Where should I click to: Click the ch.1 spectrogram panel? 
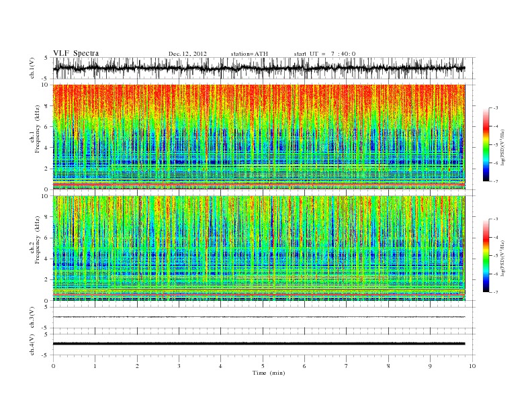259,137
